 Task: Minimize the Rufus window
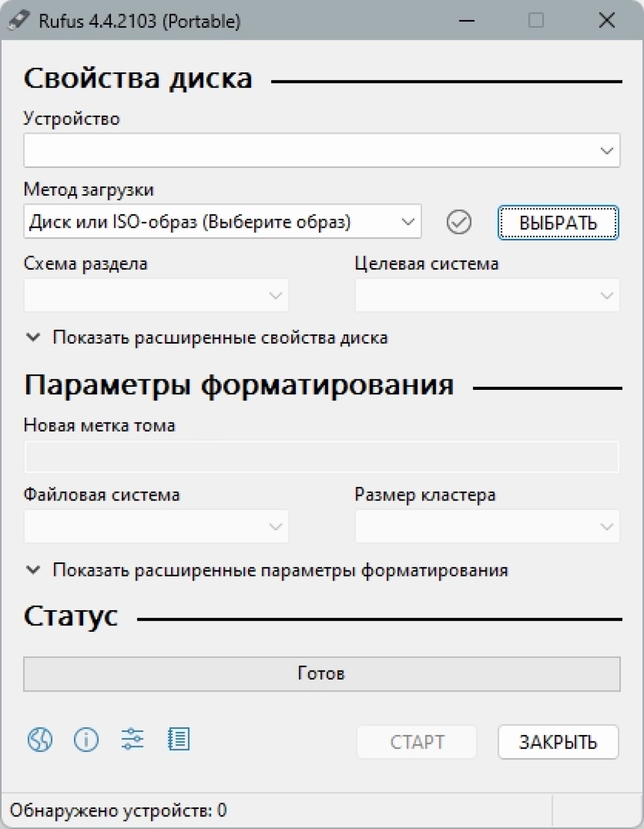[467, 21]
